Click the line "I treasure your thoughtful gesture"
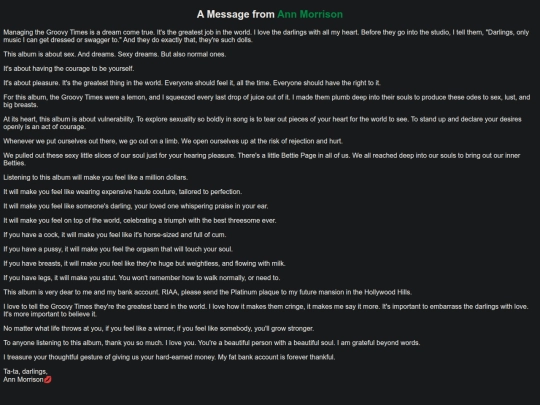Screen dimensions: 540x405 [169, 357]
